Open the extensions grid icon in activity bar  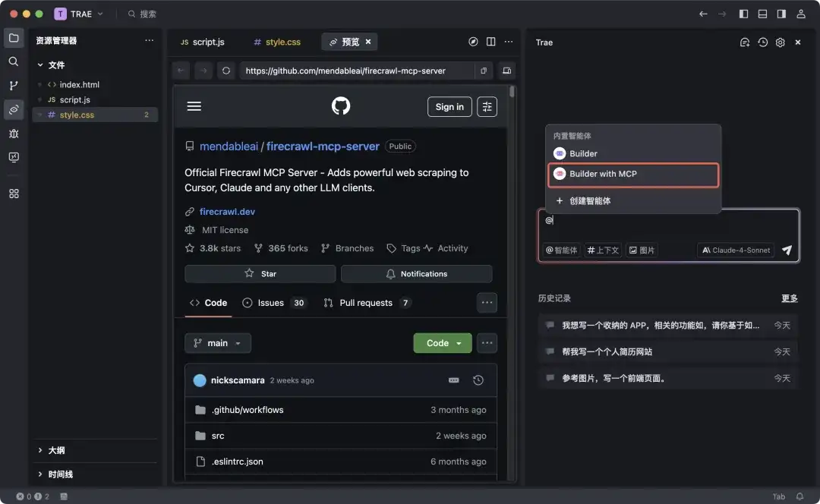14,194
